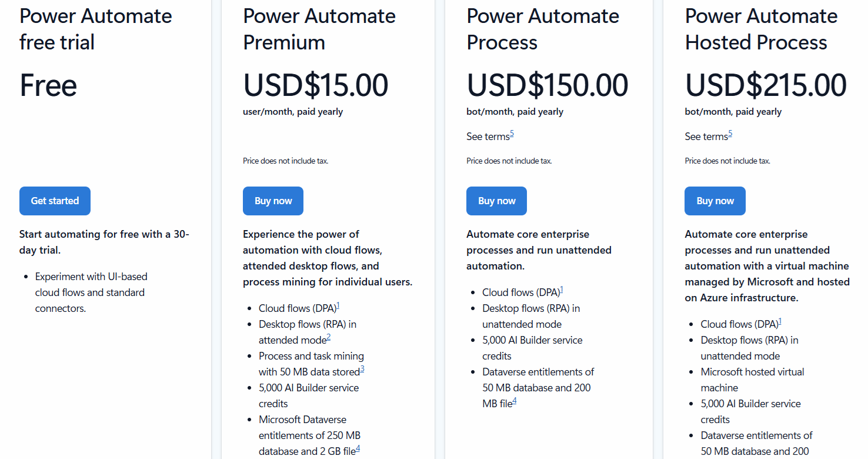Click footnote 1 in Hosted Process Cloud flows bullet
The height and width of the screenshot is (459, 868).
(782, 321)
